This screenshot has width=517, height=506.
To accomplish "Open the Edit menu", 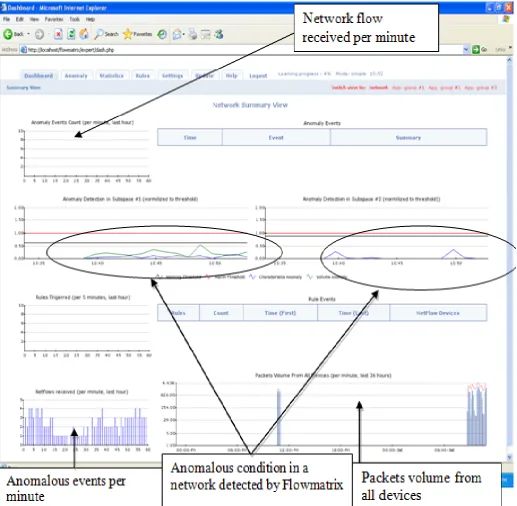I will click(x=20, y=19).
